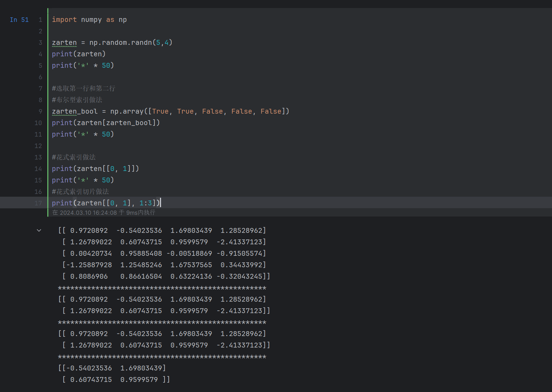Click the In 51 cell label
This screenshot has height=392, width=552.
(19, 20)
